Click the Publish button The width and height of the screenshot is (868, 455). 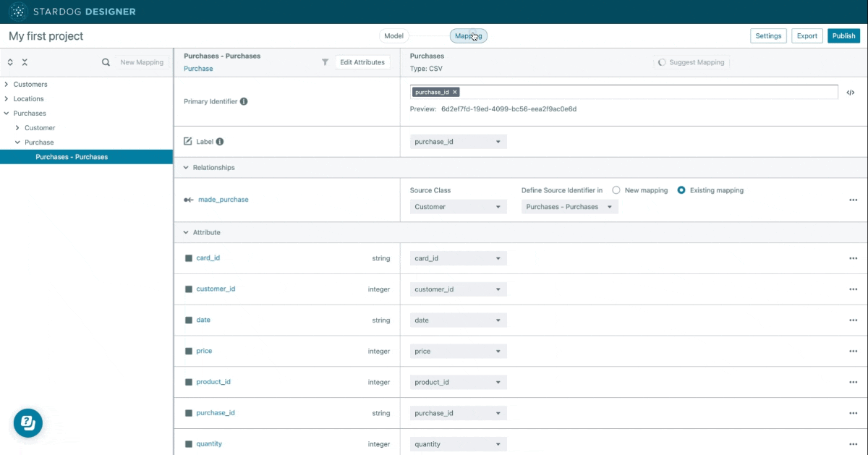pos(843,35)
